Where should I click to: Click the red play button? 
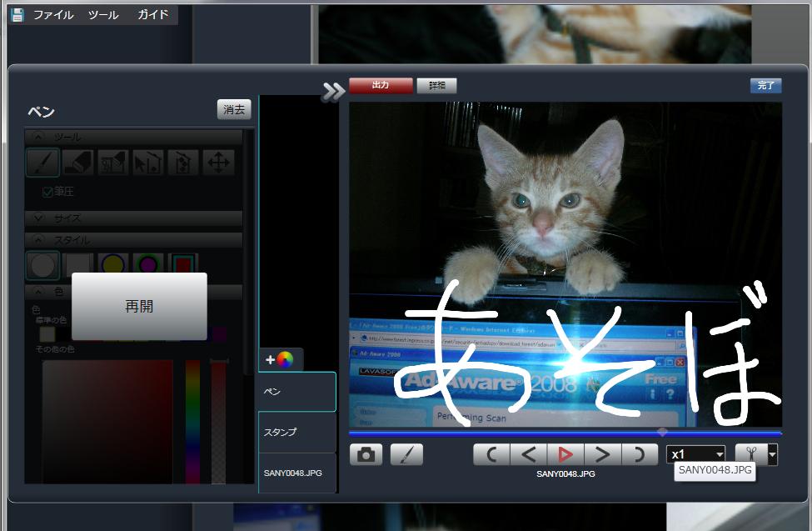pos(565,455)
